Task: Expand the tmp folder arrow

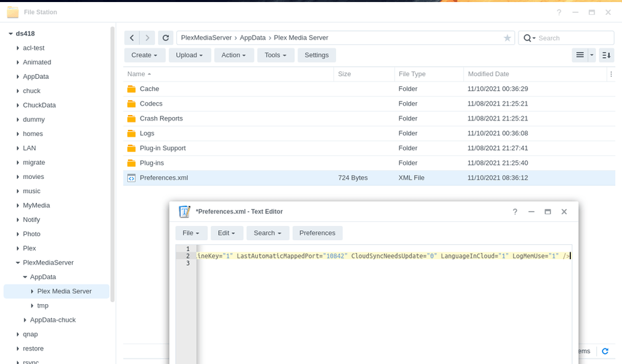Action: click(x=32, y=305)
